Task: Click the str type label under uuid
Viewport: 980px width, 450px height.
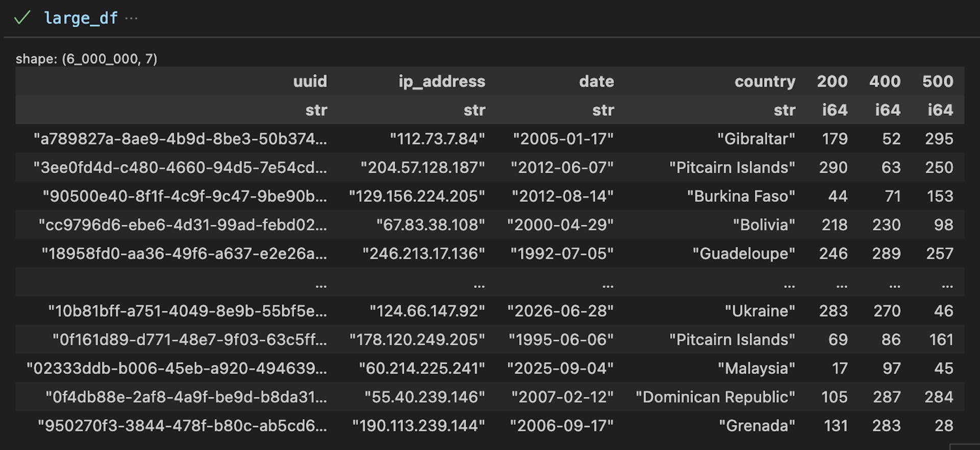Action: [317, 110]
